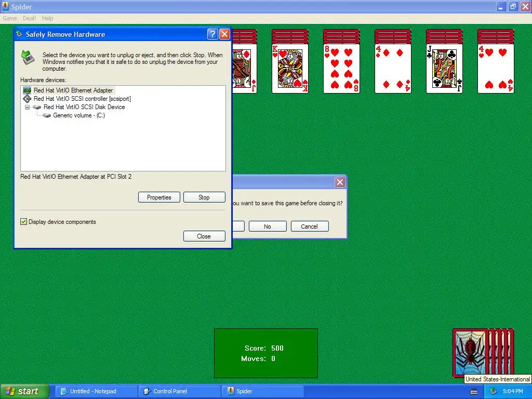Click Cancel in the save game dialog
This screenshot has width=532, height=399.
[x=310, y=227]
